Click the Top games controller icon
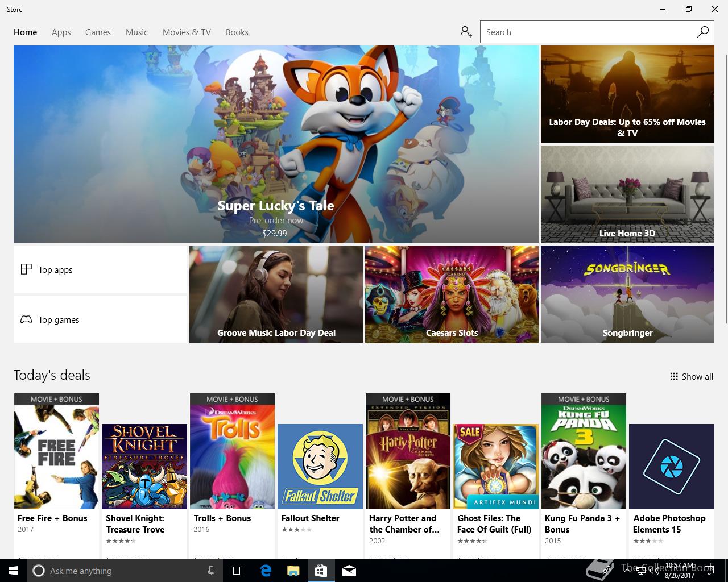 click(26, 319)
